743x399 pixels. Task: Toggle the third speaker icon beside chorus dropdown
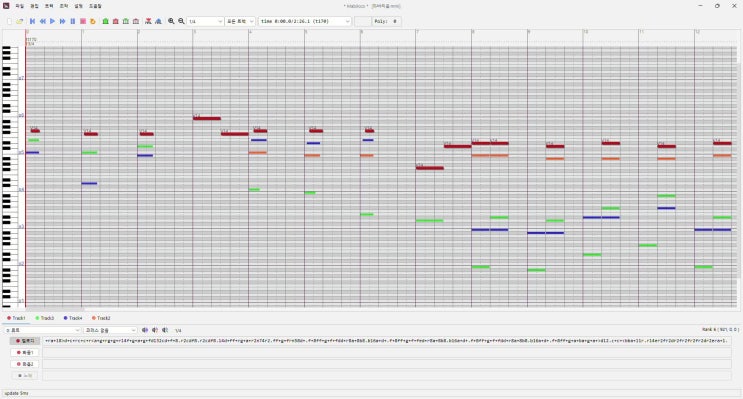(x=164, y=330)
